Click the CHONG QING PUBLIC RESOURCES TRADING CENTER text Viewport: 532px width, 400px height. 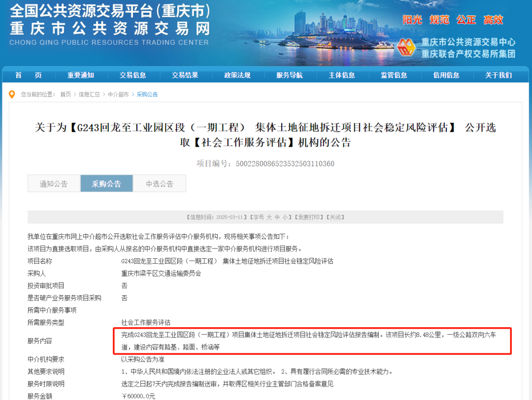[109, 42]
